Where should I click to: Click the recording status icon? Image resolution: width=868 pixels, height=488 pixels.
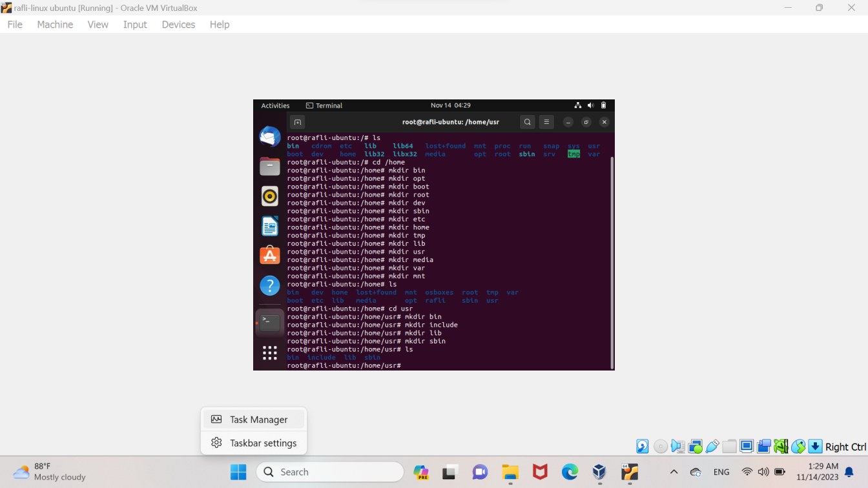tap(764, 446)
